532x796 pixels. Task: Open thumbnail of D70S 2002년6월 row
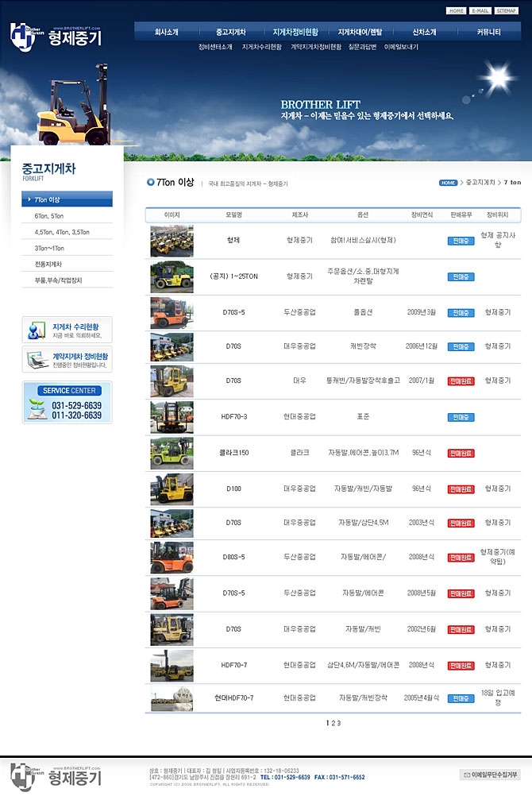tap(172, 629)
